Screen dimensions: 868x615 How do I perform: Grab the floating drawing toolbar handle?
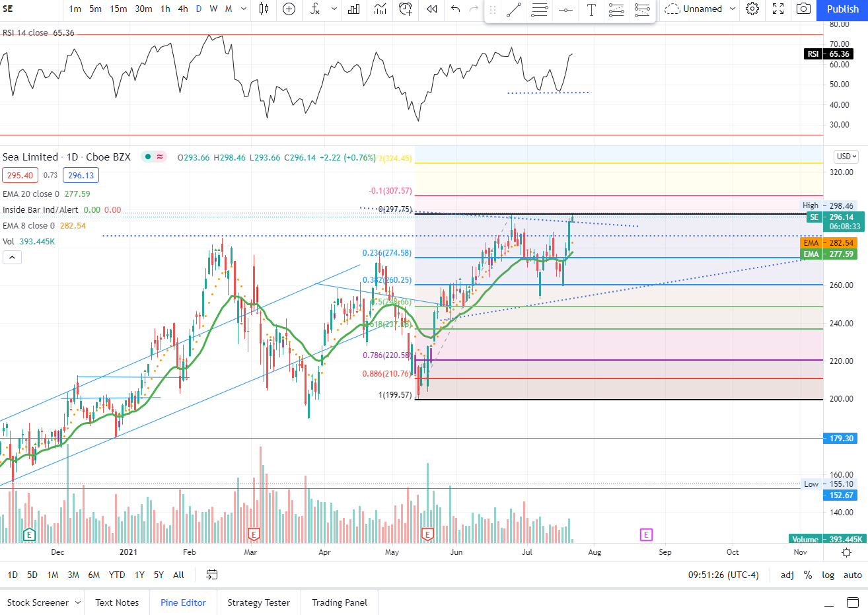coord(492,10)
